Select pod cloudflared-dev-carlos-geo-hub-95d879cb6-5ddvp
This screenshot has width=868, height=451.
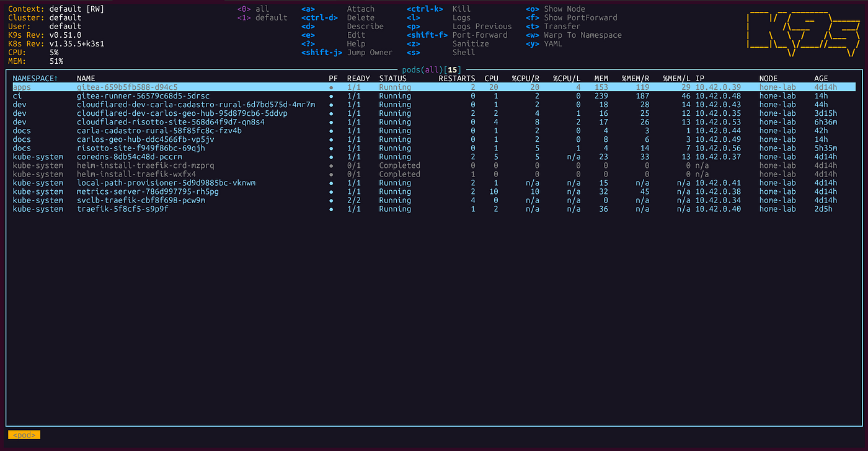[434, 113]
